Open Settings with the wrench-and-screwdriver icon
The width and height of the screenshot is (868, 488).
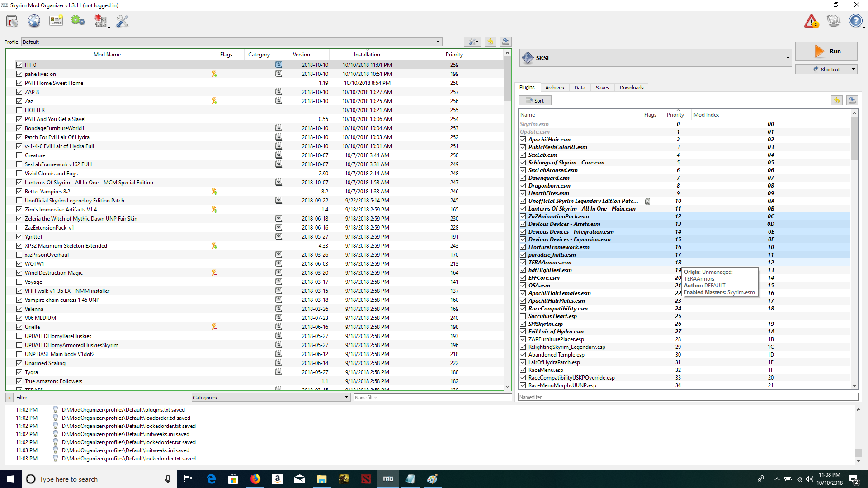[x=122, y=21]
